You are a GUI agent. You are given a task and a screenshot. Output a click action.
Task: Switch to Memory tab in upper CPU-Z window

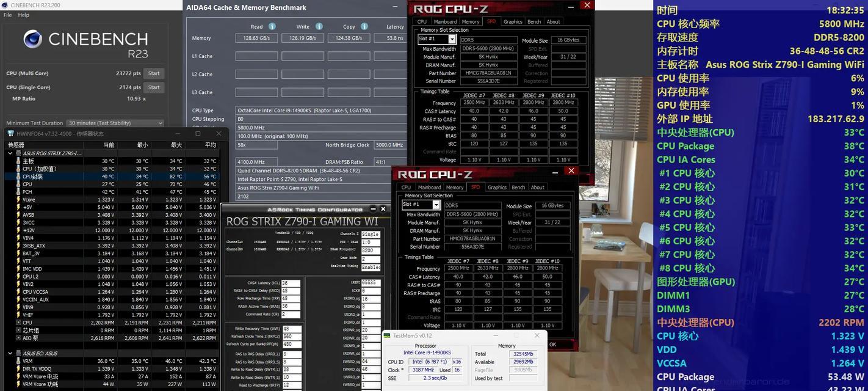pos(471,21)
